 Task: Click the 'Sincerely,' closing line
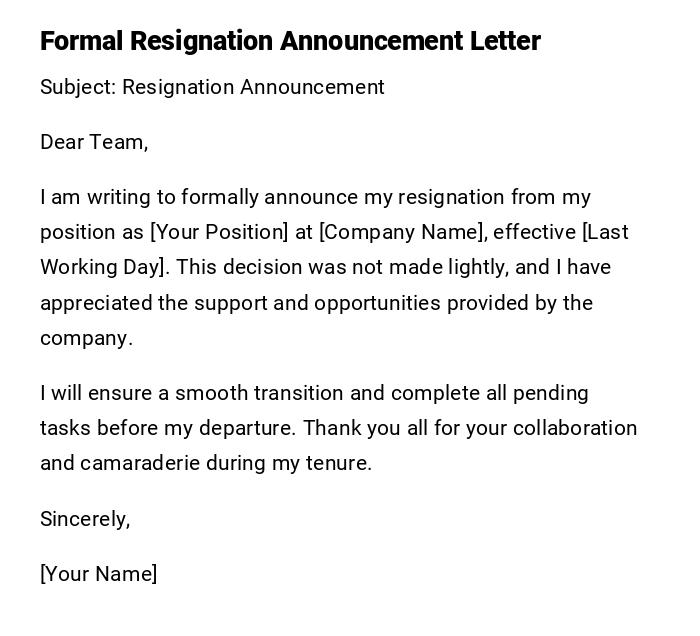click(x=85, y=518)
